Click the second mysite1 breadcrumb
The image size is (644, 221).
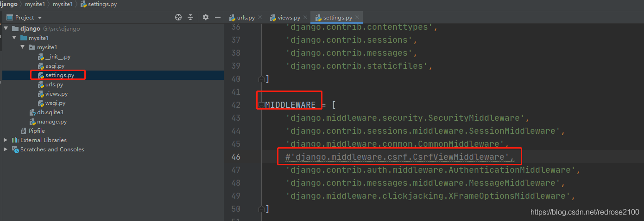[63, 4]
